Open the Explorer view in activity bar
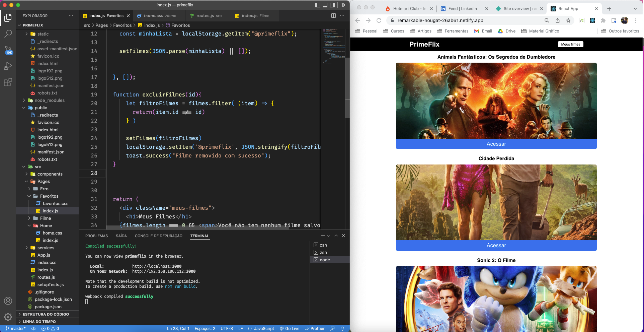The width and height of the screenshot is (644, 332). coord(8,17)
